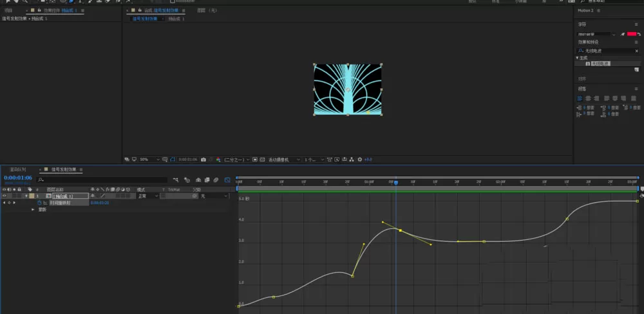
Task: Open the active camera dropdown
Action: (284, 160)
